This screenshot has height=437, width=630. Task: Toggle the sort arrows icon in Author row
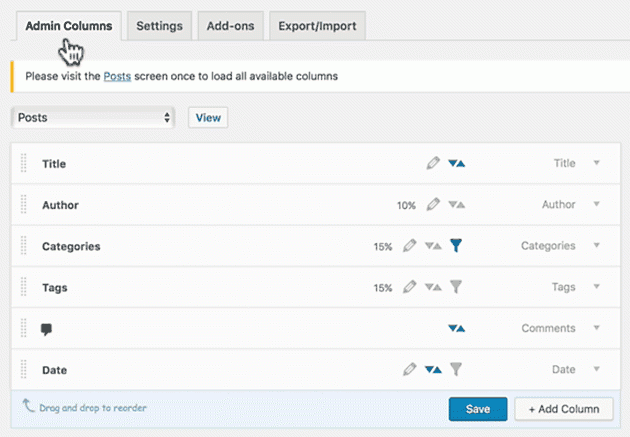tap(456, 205)
